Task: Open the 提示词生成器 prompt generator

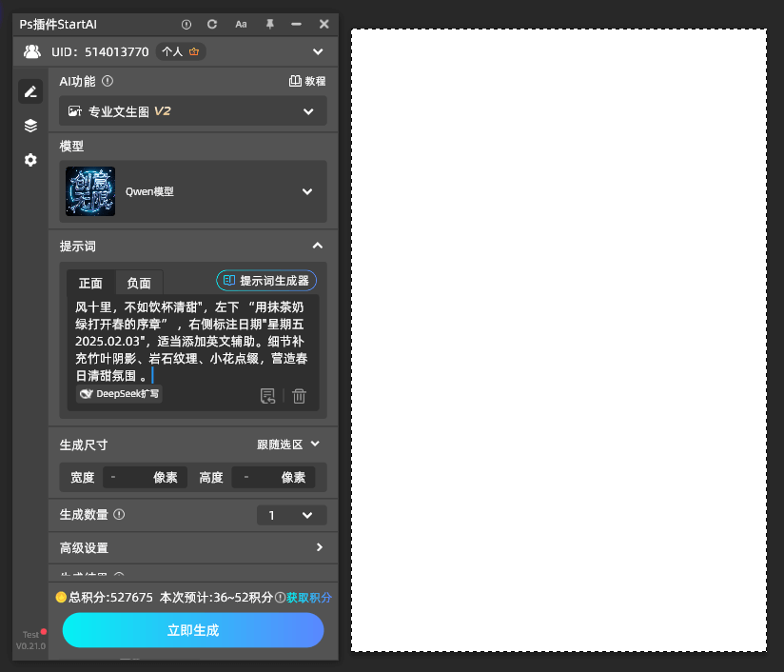Action: click(265, 280)
